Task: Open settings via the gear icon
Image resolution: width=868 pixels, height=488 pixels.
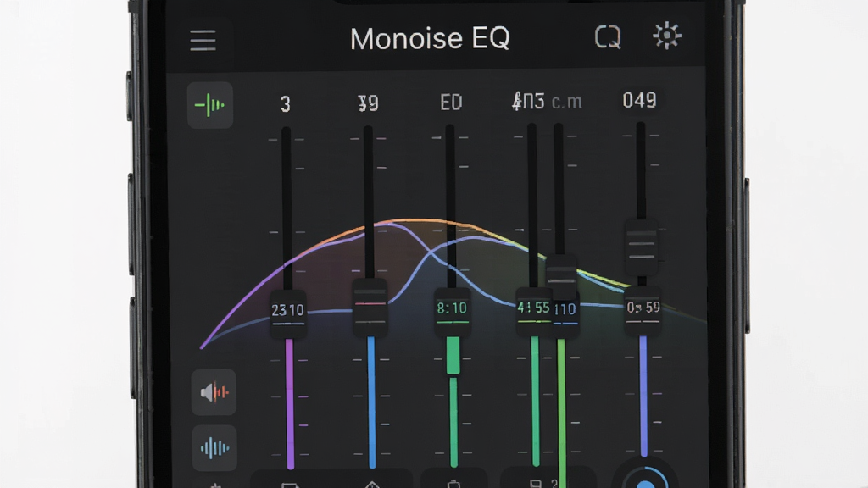Action: coord(667,36)
